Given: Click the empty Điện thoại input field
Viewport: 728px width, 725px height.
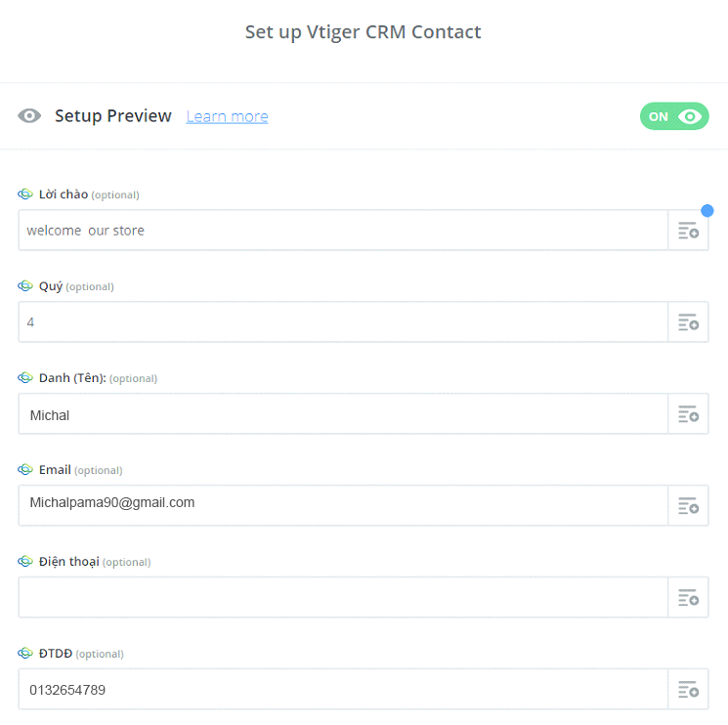Looking at the screenshot, I should tap(342, 598).
